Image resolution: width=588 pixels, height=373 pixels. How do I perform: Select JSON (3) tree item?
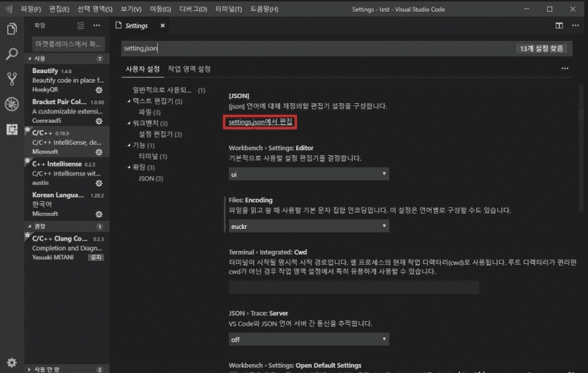pyautogui.click(x=151, y=178)
